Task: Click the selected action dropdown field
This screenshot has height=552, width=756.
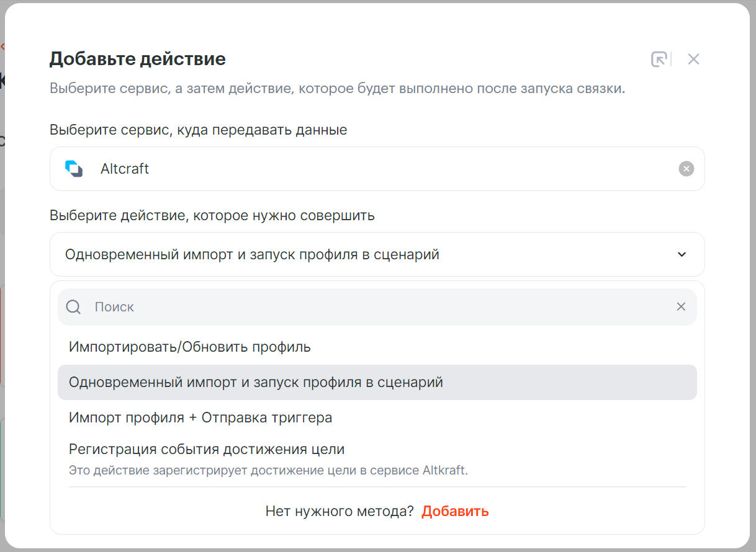Action: tap(377, 254)
